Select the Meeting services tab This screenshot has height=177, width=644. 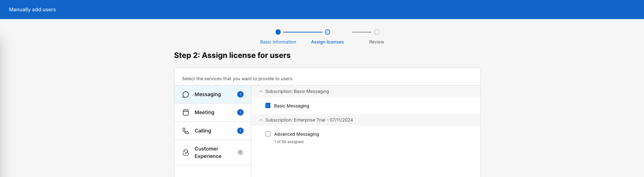(x=204, y=112)
